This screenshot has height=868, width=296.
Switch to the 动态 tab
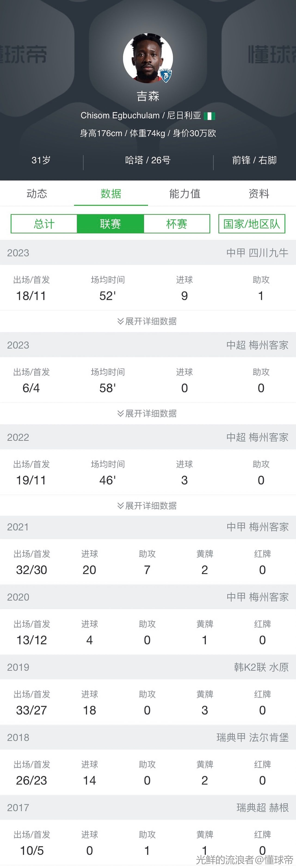click(x=37, y=193)
